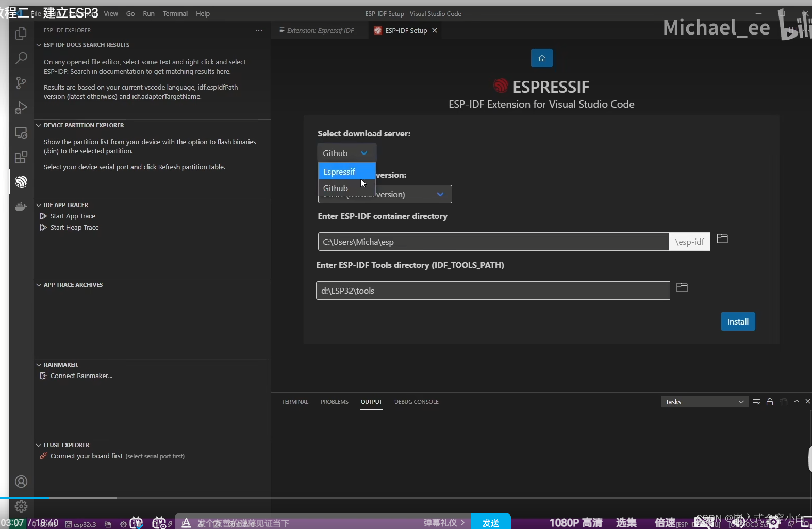Screen dimensions: 812x529
Task: Open 倍速 playback speed menu
Action: pyautogui.click(x=665, y=523)
